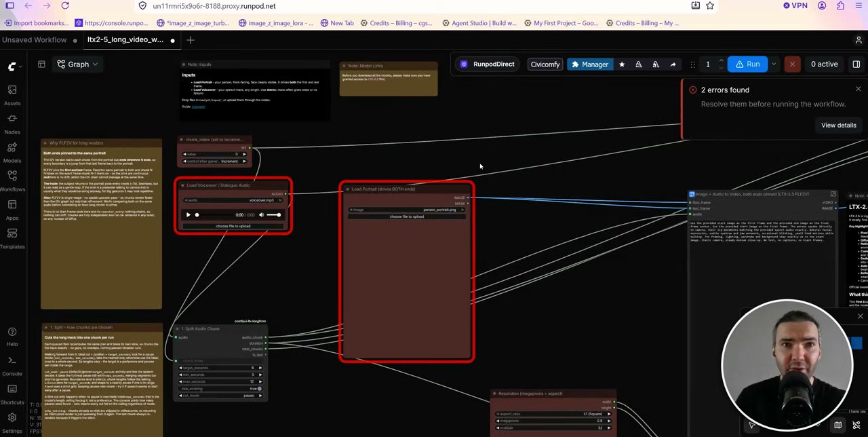Grab the actionbar drag handle dots
Image resolution: width=868 pixels, height=437 pixels.
click(692, 64)
